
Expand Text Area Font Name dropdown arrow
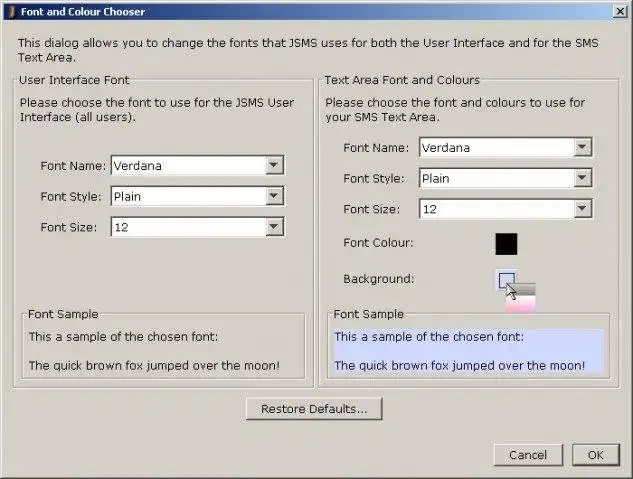pyautogui.click(x=582, y=148)
